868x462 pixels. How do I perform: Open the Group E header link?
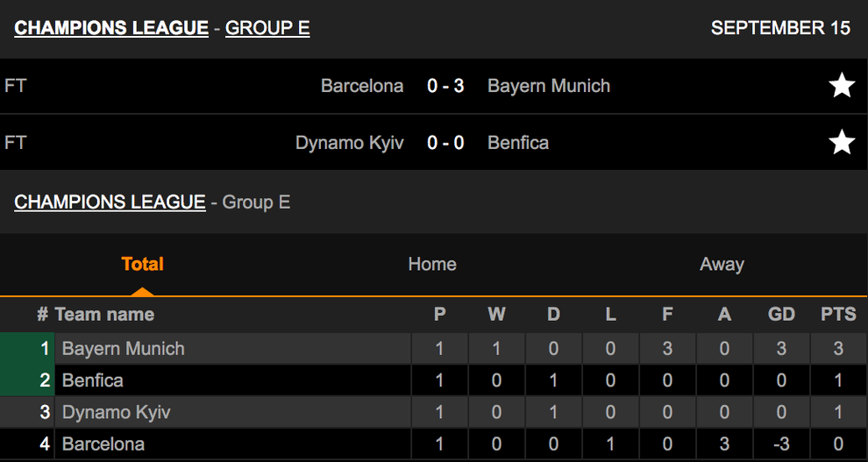[x=267, y=28]
